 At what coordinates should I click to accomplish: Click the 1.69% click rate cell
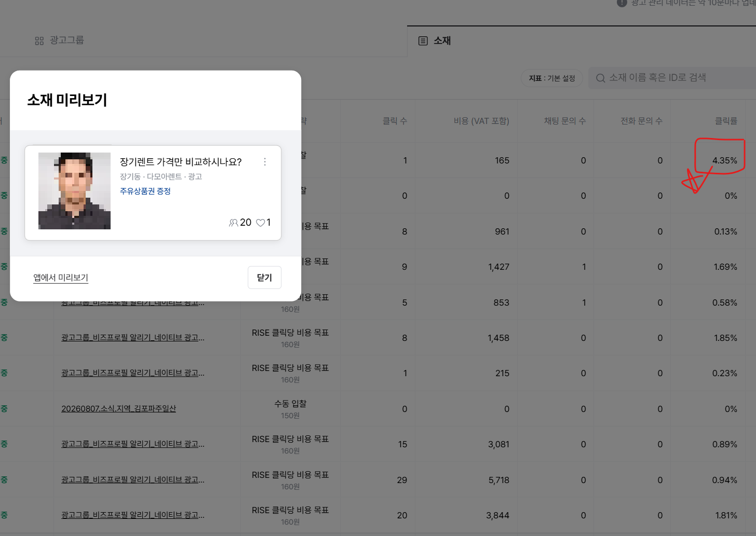(x=725, y=267)
